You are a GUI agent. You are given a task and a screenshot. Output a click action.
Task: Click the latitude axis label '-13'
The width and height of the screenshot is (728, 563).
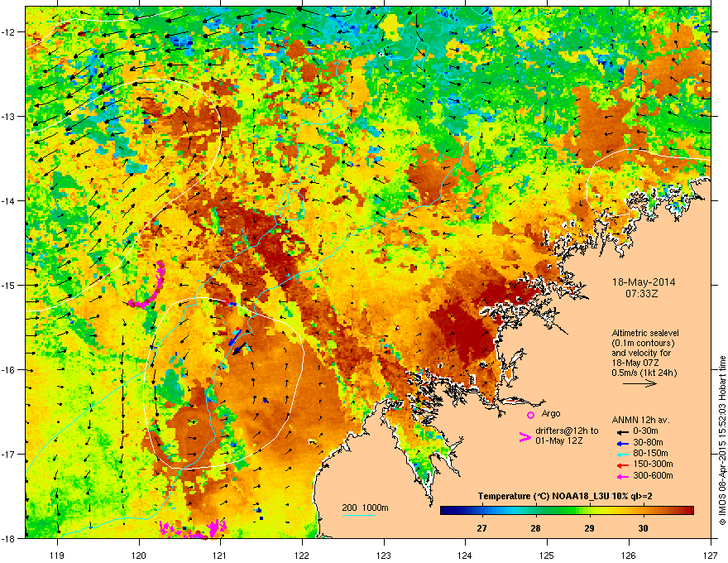[x=9, y=116]
